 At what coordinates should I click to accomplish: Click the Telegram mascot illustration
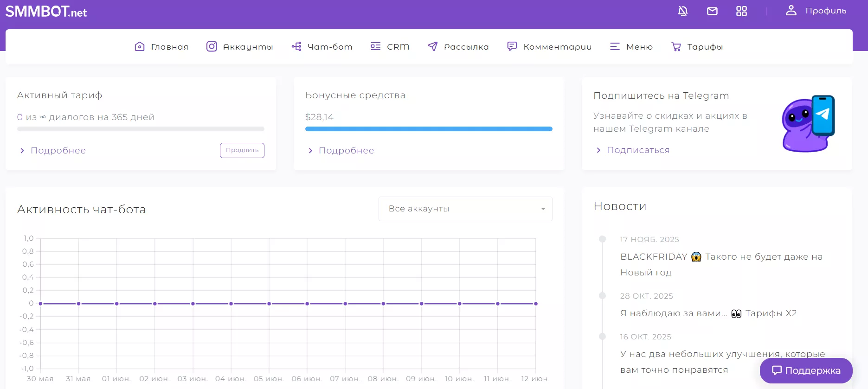tap(808, 123)
